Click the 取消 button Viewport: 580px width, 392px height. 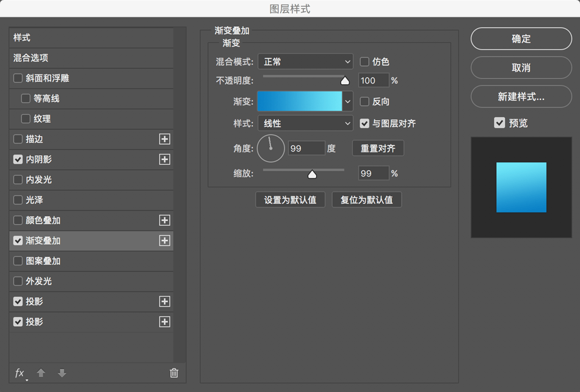pyautogui.click(x=521, y=68)
